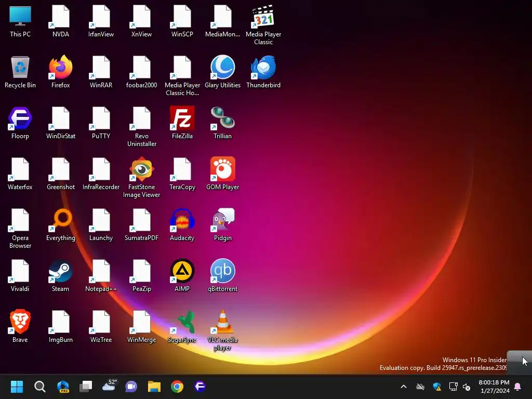Screen dimensions: 532x399
Task: Select the Glary Utilities shortcut
Action: (222, 72)
